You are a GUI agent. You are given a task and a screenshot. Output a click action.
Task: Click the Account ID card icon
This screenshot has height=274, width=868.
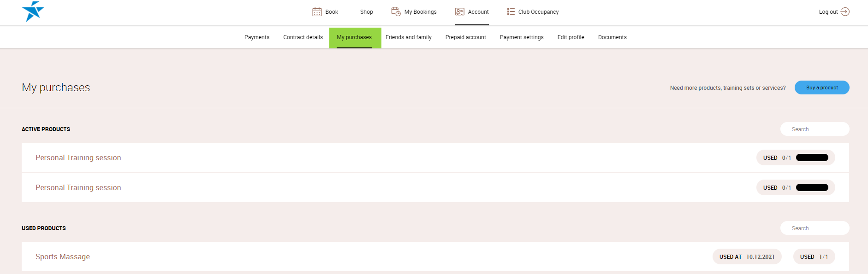click(x=460, y=12)
